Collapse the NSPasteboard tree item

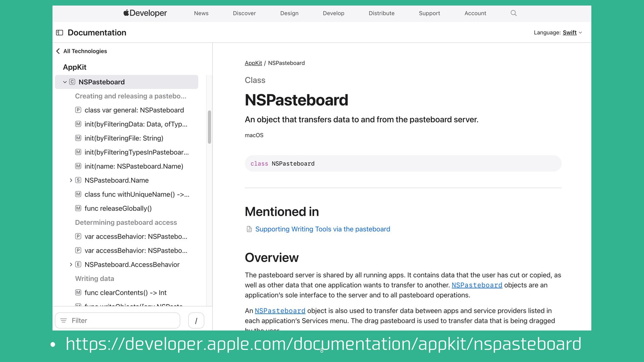coord(65,82)
